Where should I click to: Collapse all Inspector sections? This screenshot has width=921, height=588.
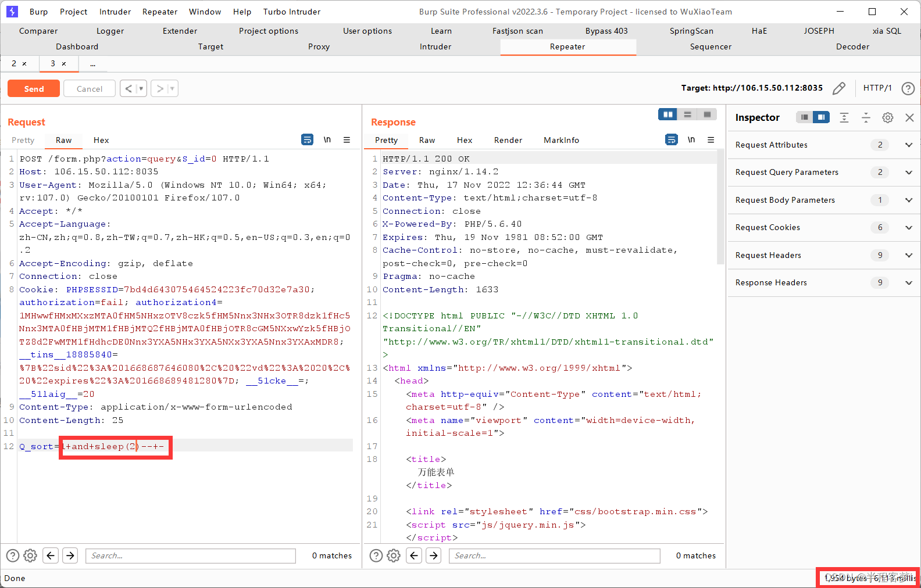click(866, 117)
